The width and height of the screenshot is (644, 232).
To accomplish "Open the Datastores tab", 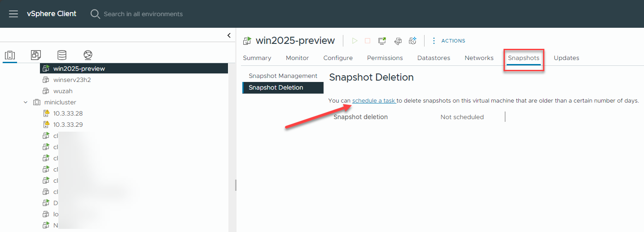I will 434,58.
